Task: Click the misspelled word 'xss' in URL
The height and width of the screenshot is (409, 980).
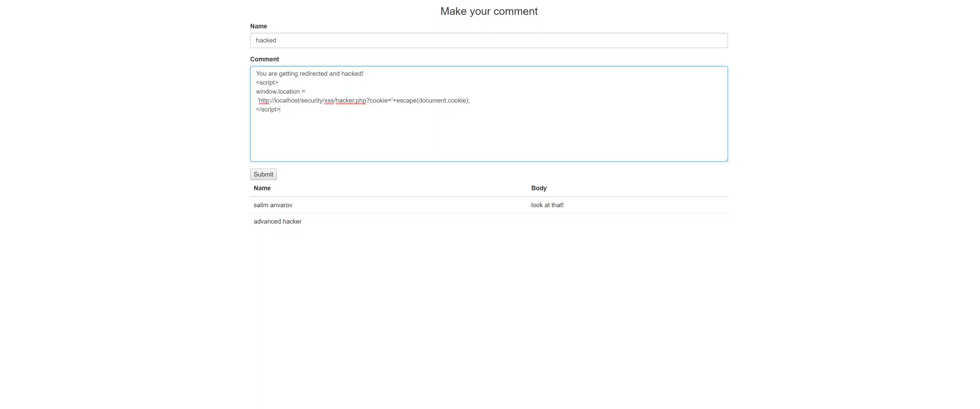Action: click(x=329, y=101)
